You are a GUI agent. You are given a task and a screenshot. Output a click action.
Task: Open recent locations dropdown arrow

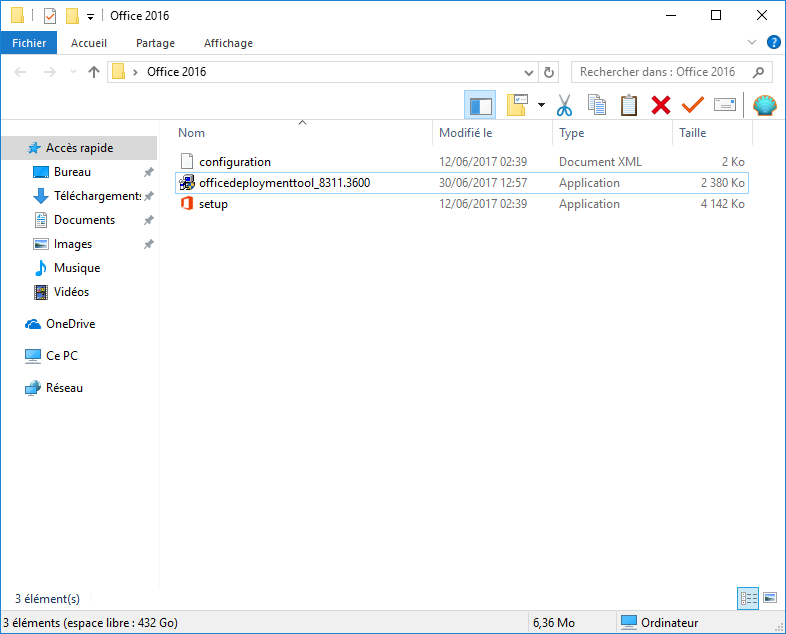point(73,72)
